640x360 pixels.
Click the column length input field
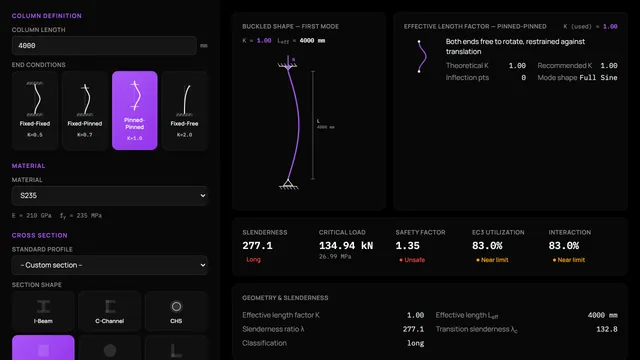point(104,46)
